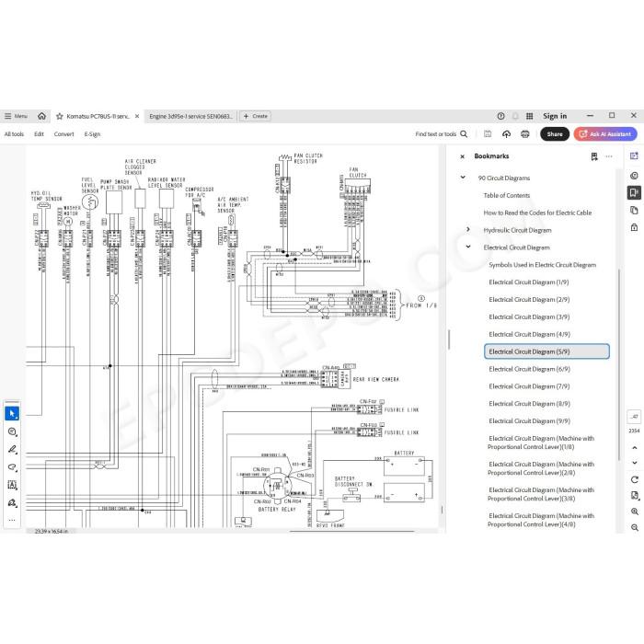The width and height of the screenshot is (644, 644).
Task: Click the Save file icon
Action: click(488, 134)
